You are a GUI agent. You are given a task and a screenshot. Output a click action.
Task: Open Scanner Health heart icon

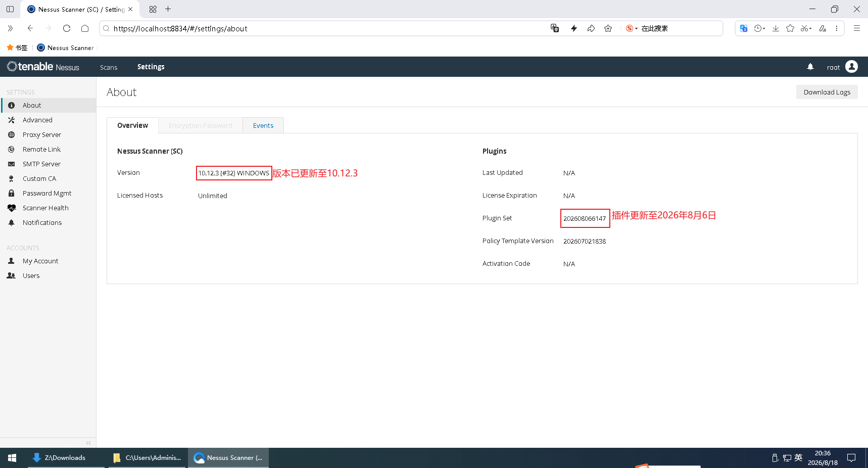tap(11, 208)
